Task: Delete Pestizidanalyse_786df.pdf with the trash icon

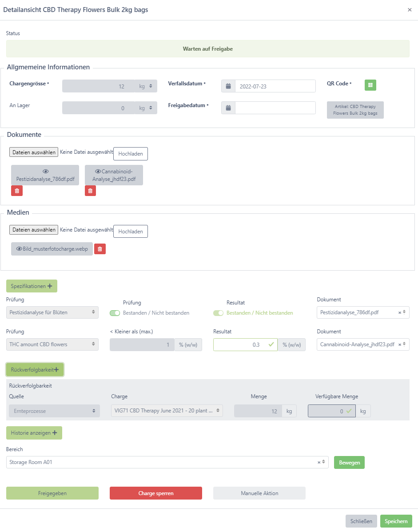Action: coord(17,191)
